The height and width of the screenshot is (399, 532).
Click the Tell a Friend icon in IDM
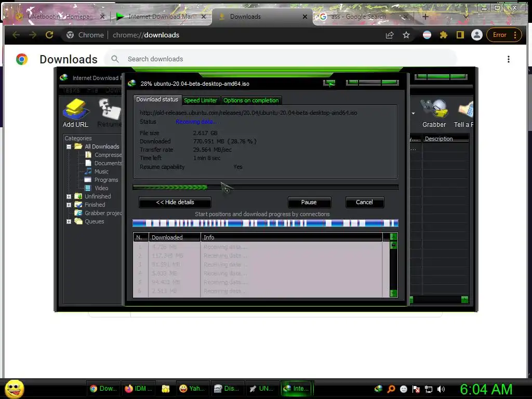click(464, 113)
